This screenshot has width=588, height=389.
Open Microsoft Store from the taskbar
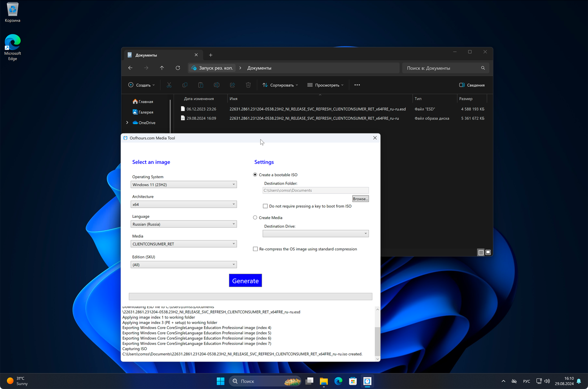[x=353, y=381]
